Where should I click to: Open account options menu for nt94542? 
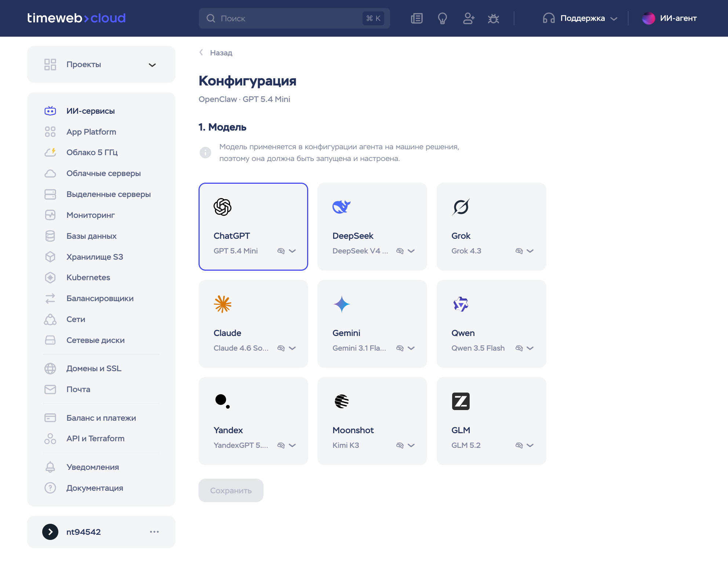[154, 532]
